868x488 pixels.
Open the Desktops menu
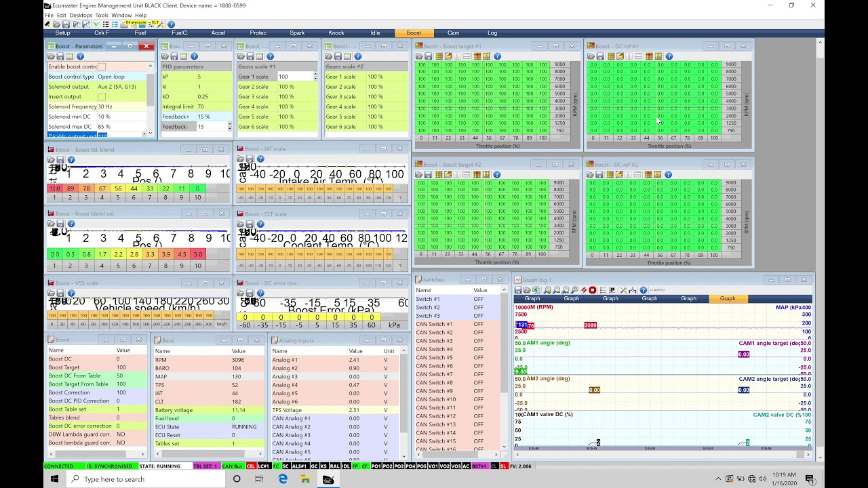pos(81,15)
